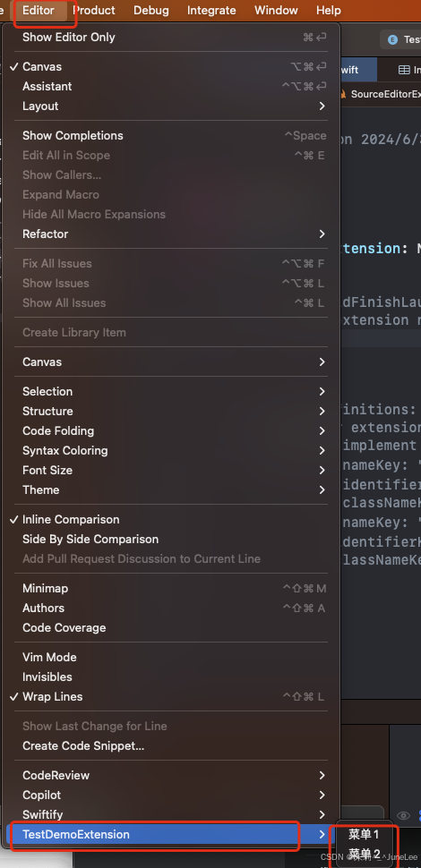Click the grid icon beside the Swift tab
The image size is (421, 868).
pyautogui.click(x=404, y=71)
